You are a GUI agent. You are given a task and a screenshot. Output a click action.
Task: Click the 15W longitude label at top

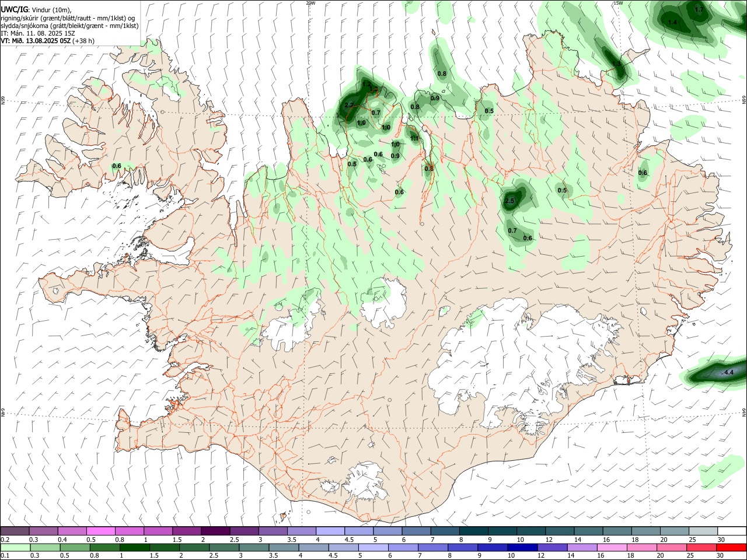[x=618, y=3]
